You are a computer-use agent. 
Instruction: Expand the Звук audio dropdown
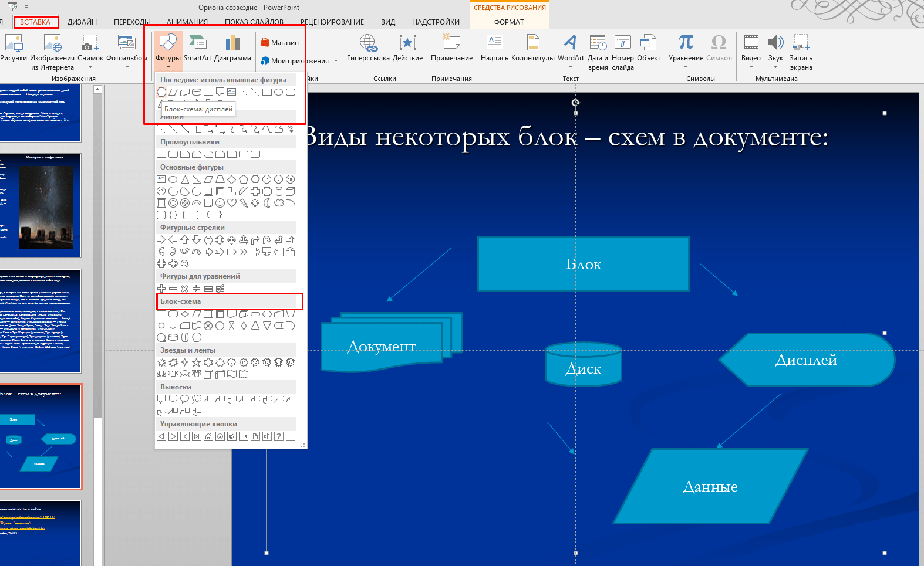coord(775,67)
